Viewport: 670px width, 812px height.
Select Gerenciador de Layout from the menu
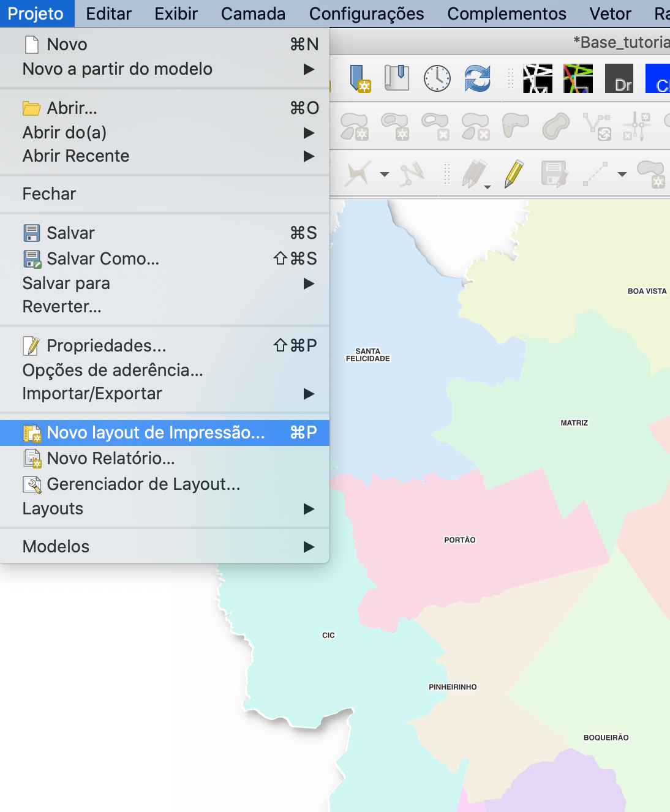[144, 484]
